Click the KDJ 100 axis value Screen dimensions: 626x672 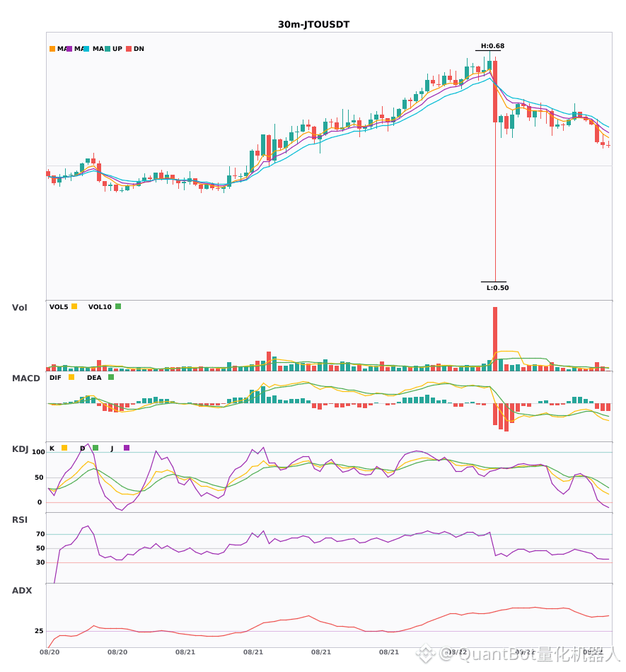pos(39,452)
